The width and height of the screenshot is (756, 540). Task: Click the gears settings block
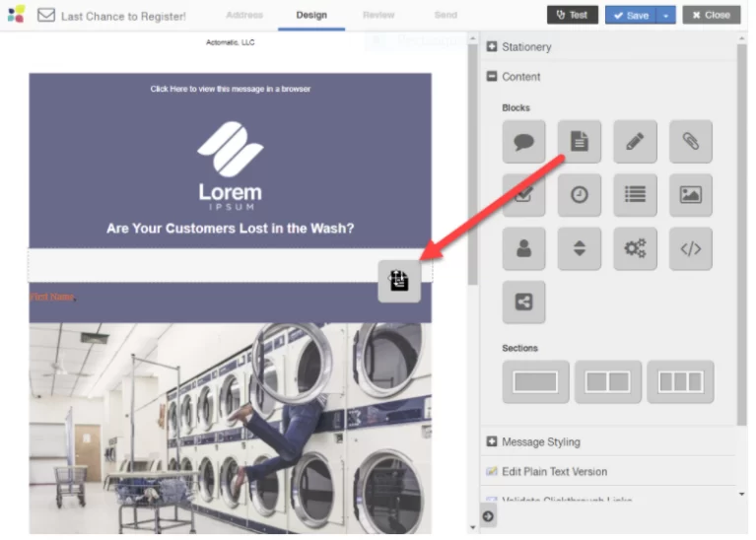pyautogui.click(x=635, y=249)
